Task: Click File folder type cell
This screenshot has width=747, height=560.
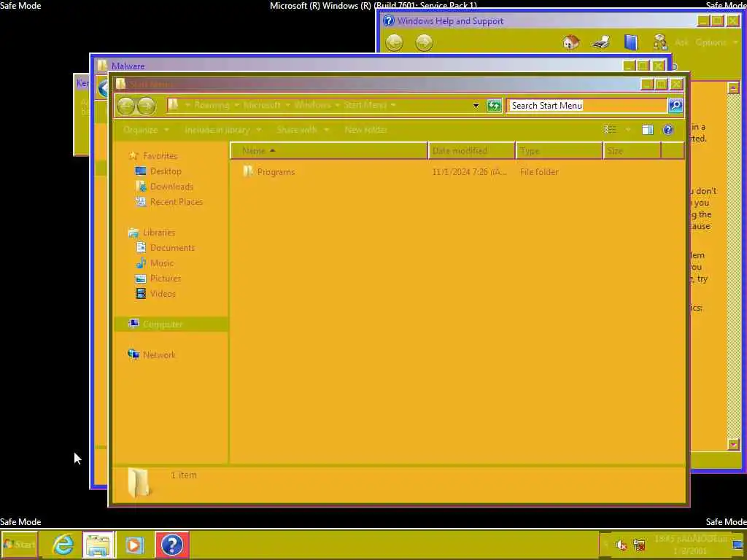Action: click(x=539, y=172)
